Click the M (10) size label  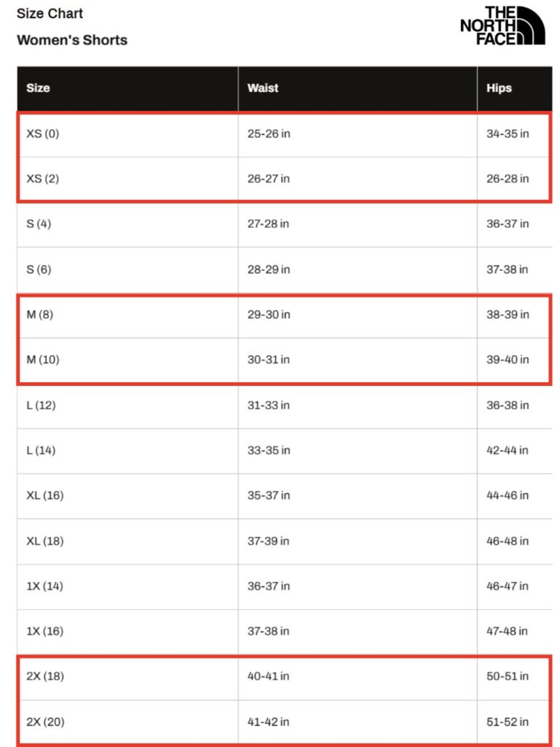[43, 360]
